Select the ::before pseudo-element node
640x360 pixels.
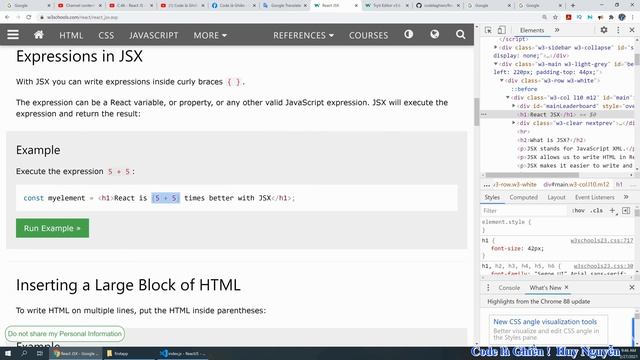pos(524,89)
